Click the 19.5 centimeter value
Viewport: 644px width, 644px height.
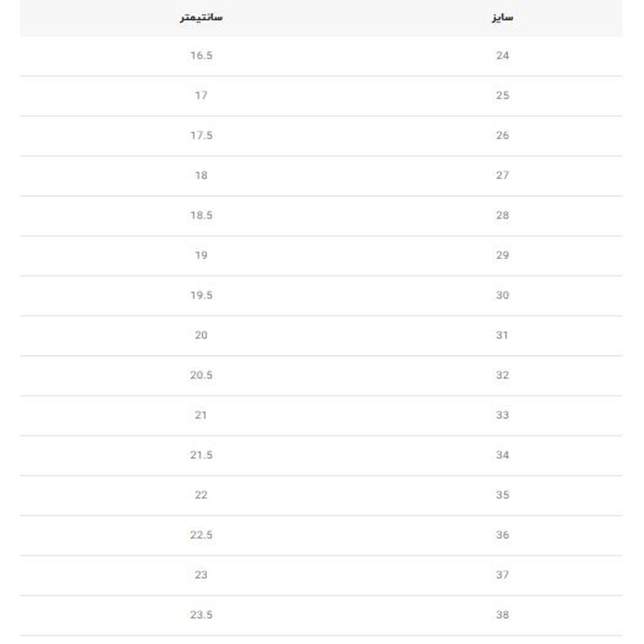[x=201, y=295]
